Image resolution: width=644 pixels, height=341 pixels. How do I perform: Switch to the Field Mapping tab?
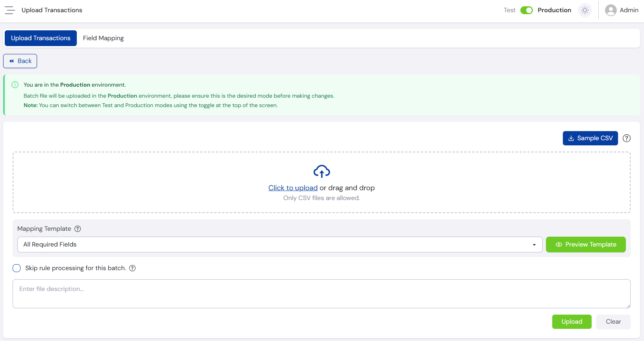tap(103, 38)
